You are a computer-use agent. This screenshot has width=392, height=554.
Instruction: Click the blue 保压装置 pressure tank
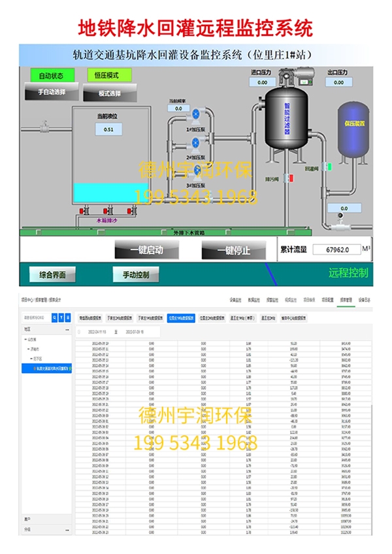(353, 123)
